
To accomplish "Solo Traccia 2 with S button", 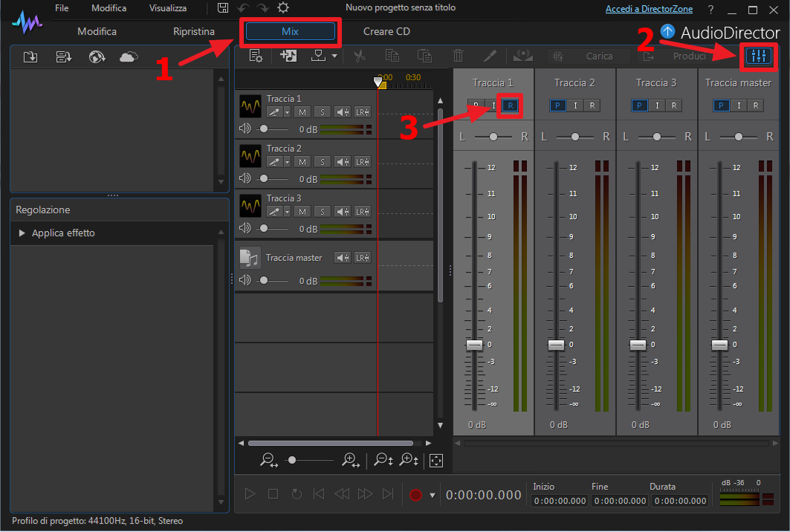I will click(323, 162).
